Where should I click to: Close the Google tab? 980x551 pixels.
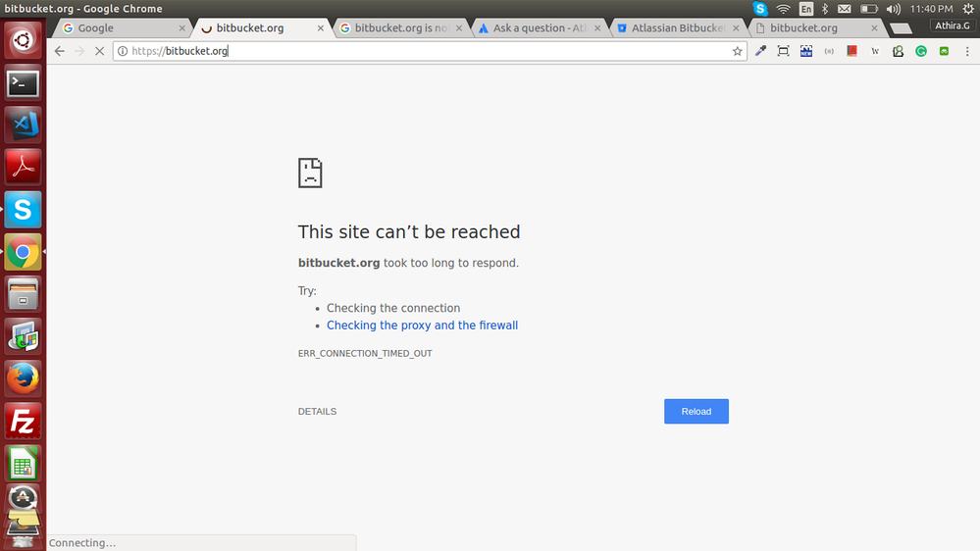(x=181, y=28)
